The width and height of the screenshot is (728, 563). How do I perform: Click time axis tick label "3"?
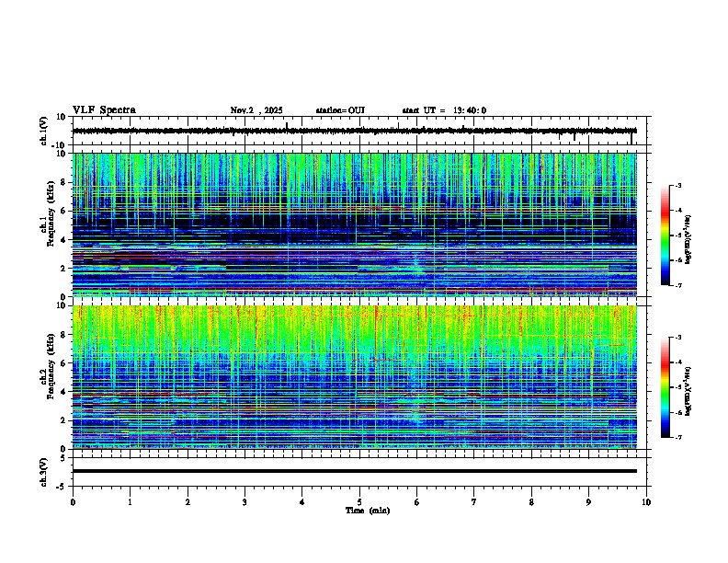click(245, 502)
